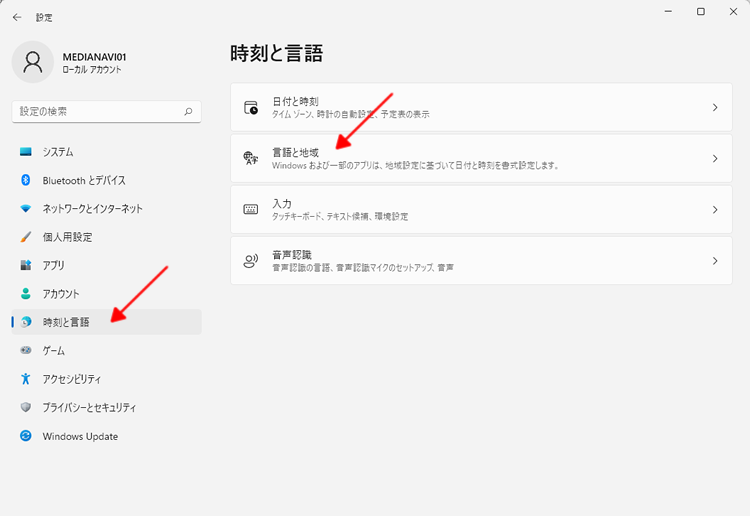Open プライバシーとセキュリティ settings
Screen dimensions: 750x516
(89, 408)
